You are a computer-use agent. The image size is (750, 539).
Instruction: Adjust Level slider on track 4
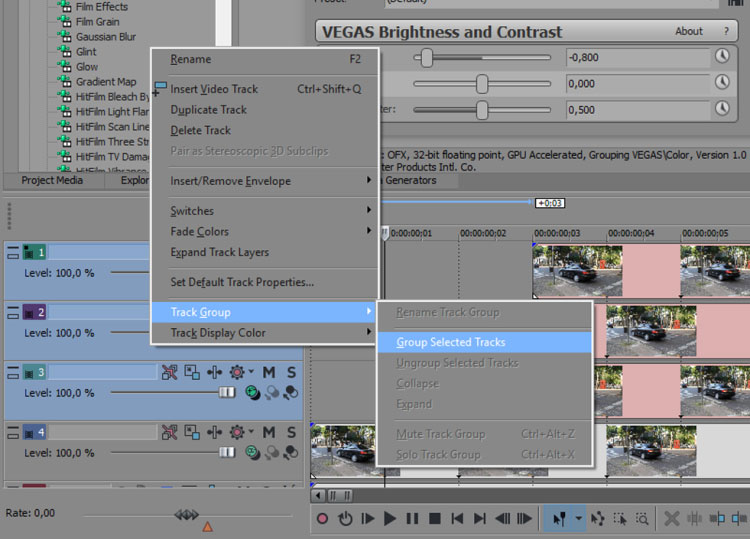coord(227,452)
